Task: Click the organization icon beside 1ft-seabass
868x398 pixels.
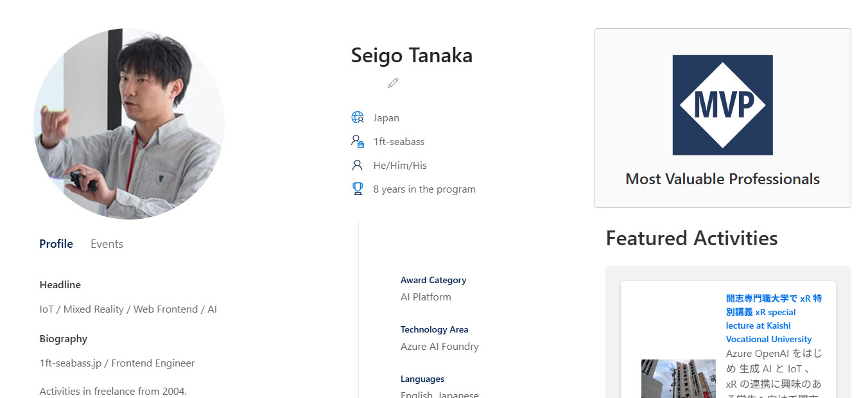Action: point(358,141)
